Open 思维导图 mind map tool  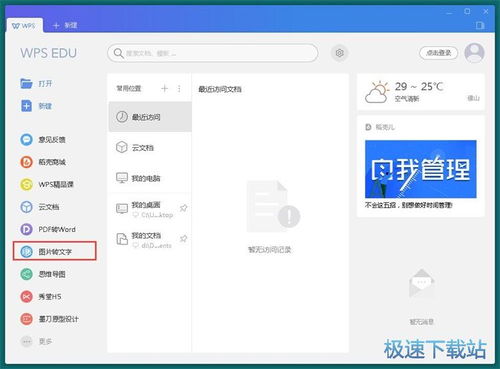point(43,274)
